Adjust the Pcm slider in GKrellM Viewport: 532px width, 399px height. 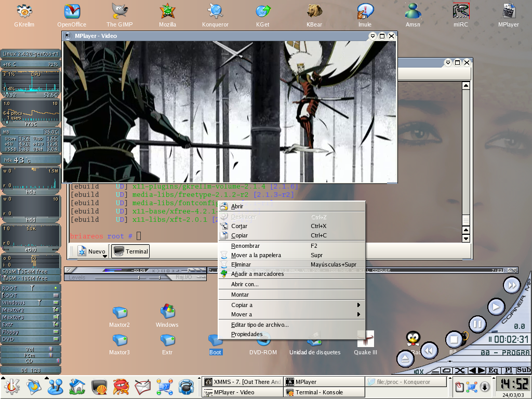click(50, 355)
